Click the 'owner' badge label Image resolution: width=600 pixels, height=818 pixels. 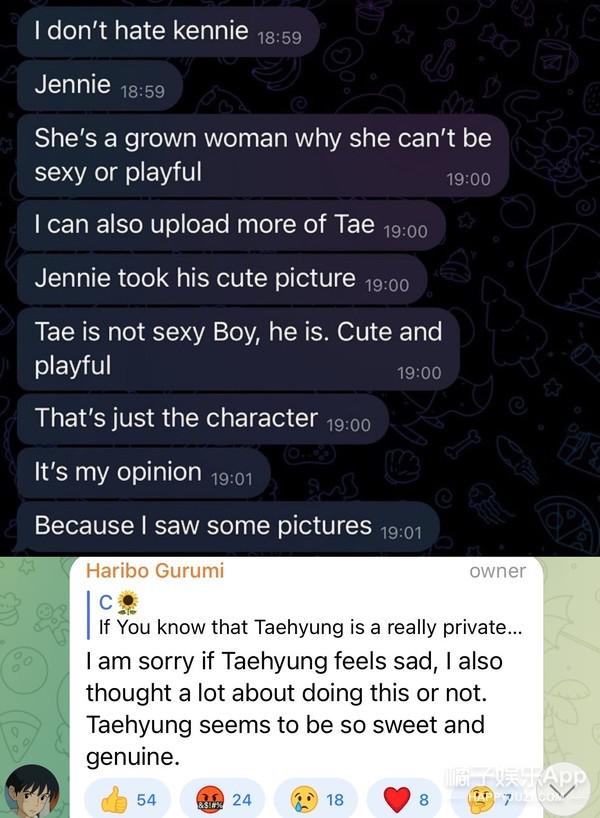click(497, 571)
